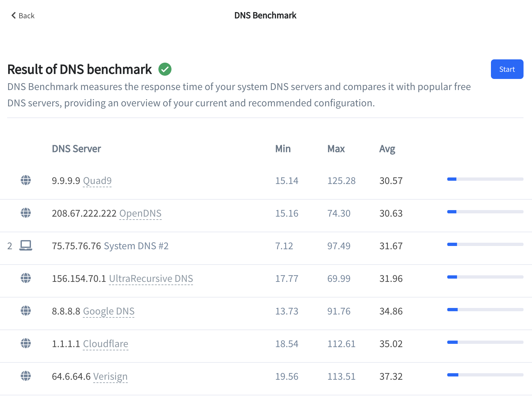Click the globe icon next to Google DNS

(26, 311)
